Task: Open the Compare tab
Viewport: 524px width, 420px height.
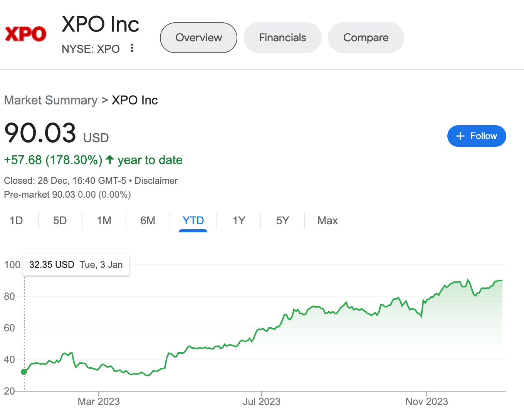Action: 366,38
